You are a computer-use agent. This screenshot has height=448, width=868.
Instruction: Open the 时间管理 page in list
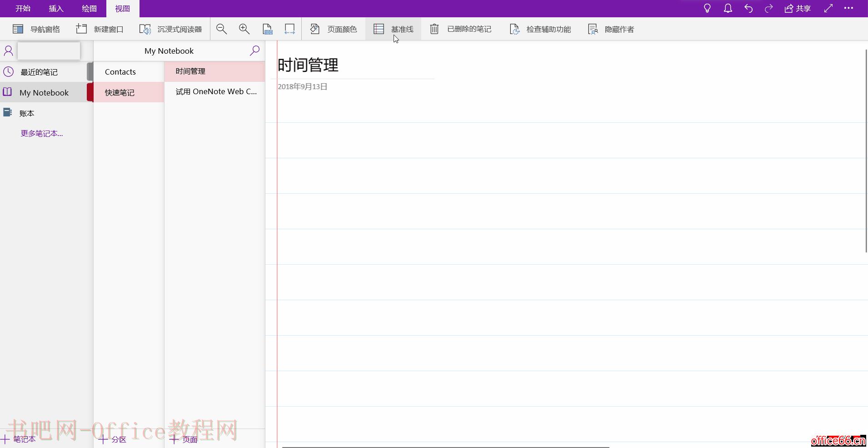pos(215,71)
